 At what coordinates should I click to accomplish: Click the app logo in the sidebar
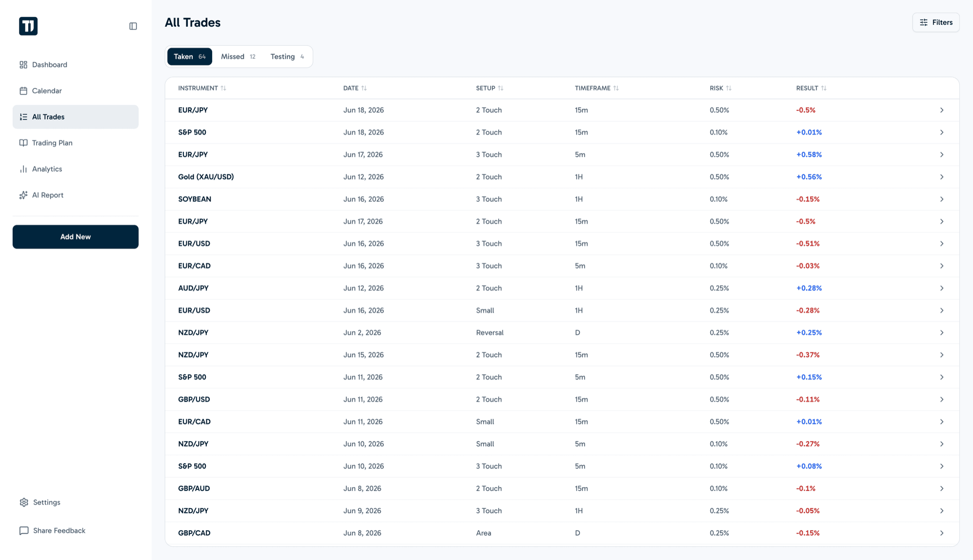pos(28,26)
